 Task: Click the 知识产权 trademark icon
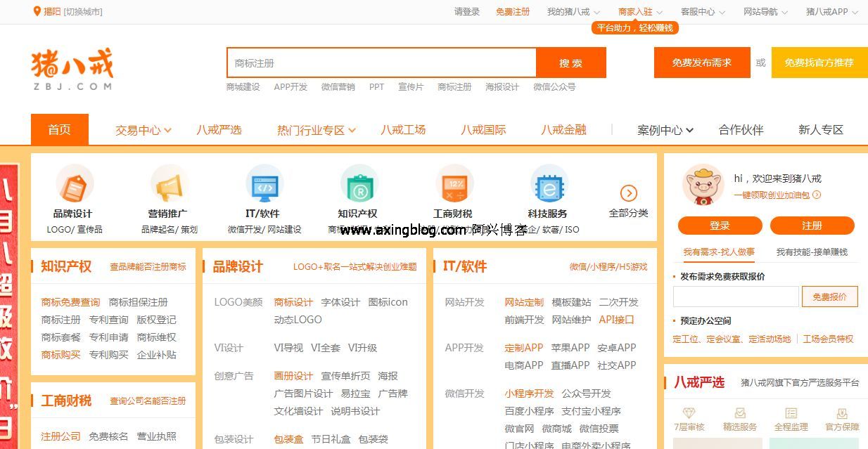[x=359, y=184]
